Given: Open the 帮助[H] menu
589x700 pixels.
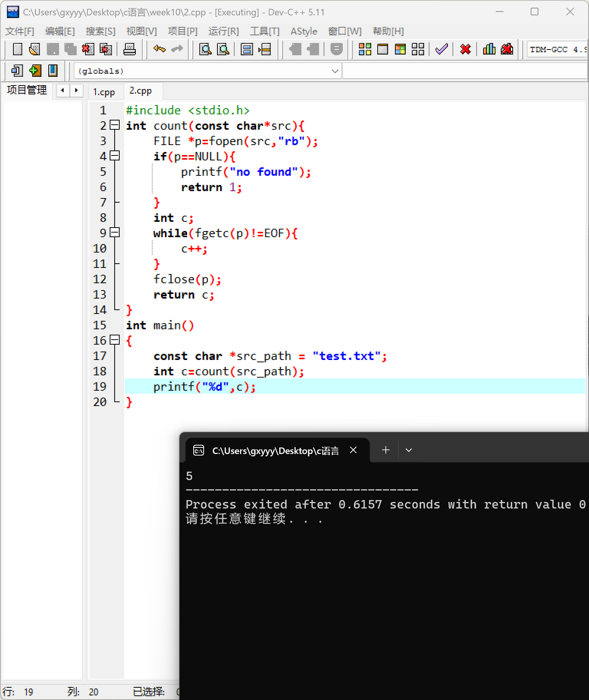Looking at the screenshot, I should [x=388, y=31].
